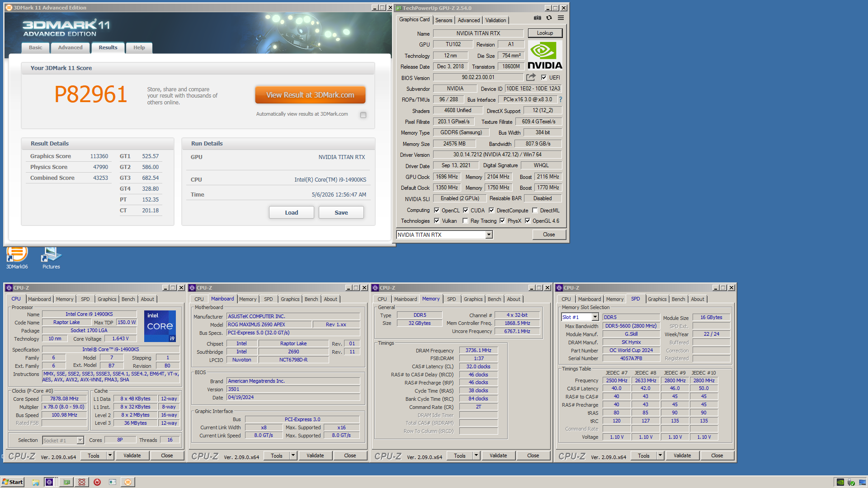Click the BIOS Version 90.02.23.00.01 field
Image resolution: width=868 pixels, height=488 pixels.
(478, 77)
